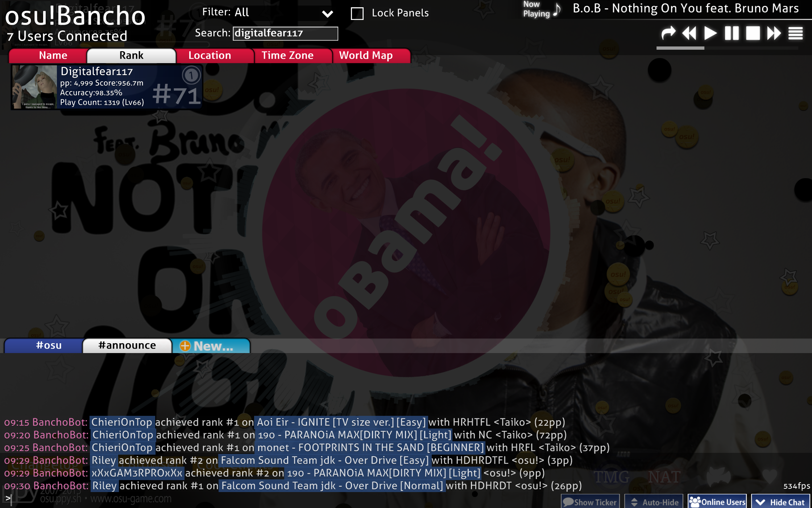This screenshot has height=508, width=812.
Task: Toggle the Auto-Hide chat option
Action: pos(654,502)
